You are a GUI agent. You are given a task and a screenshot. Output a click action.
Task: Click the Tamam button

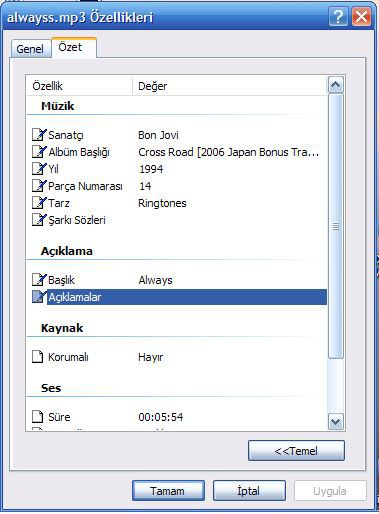(168, 491)
